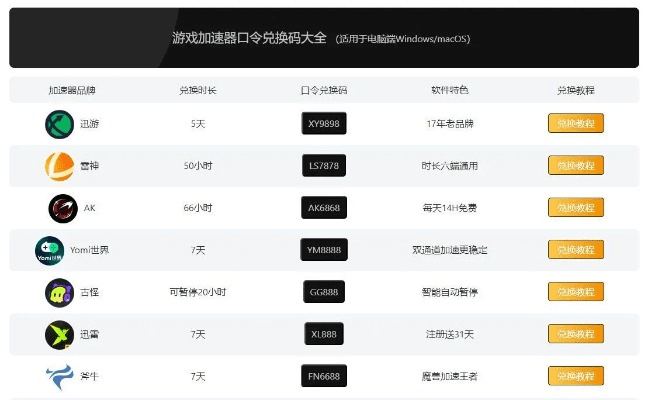Click the 加速器品牌 column header

tap(72, 90)
